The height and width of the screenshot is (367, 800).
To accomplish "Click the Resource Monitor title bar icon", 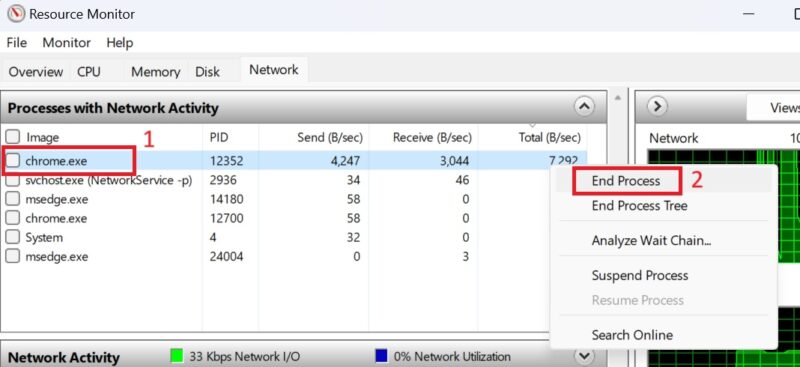I will tap(16, 14).
